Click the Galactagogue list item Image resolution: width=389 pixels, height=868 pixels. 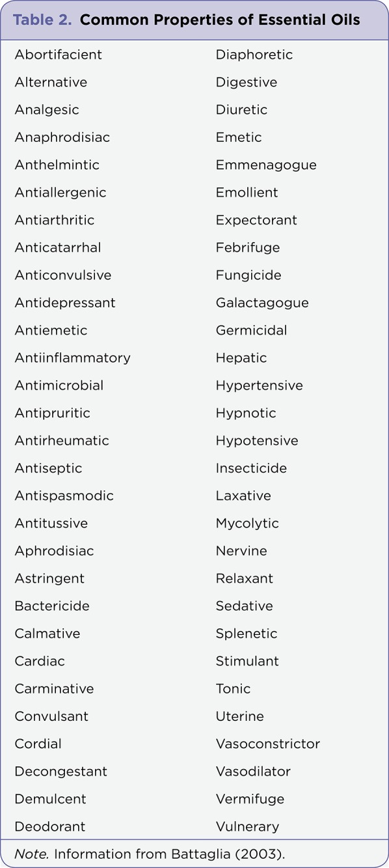point(262,303)
